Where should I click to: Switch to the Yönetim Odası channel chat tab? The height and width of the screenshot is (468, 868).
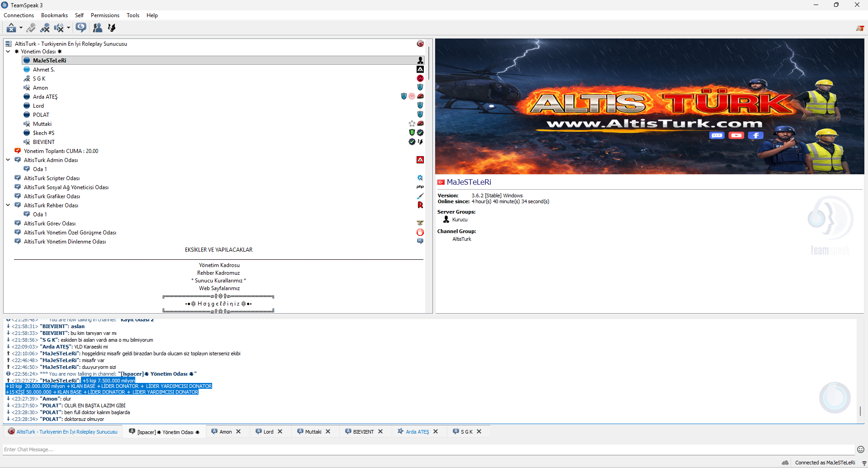(x=165, y=432)
